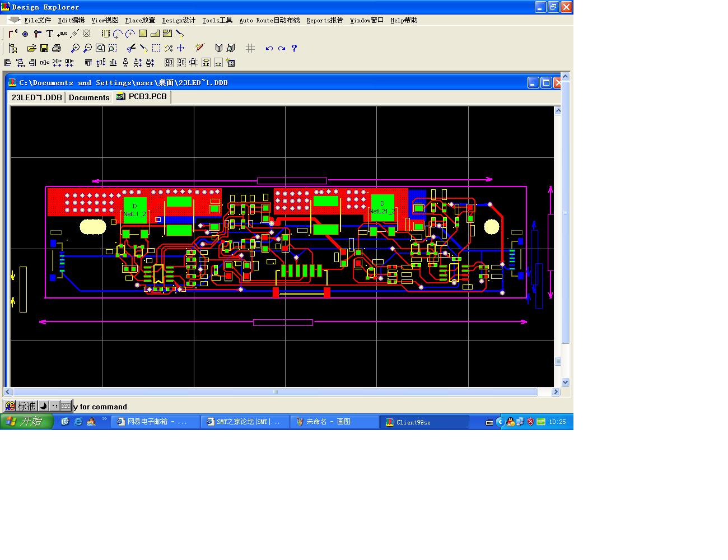Select the place coordinate tool
728x560 pixels.
[x=62, y=34]
